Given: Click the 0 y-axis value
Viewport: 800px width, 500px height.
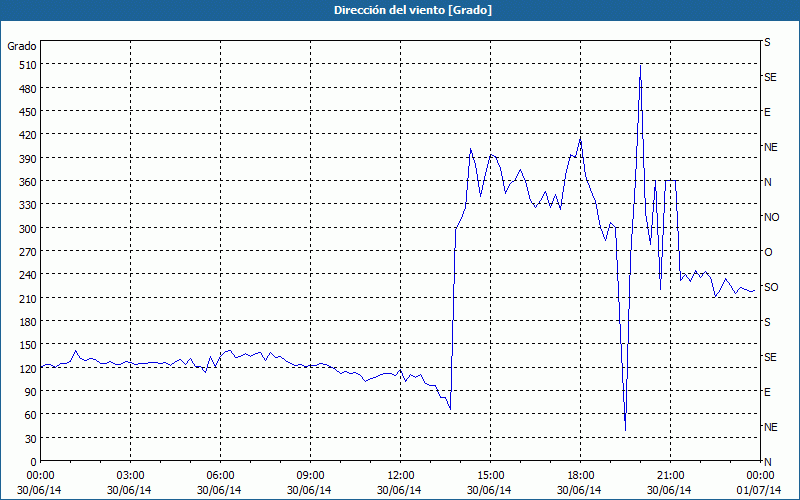Looking at the screenshot, I should 34,462.
